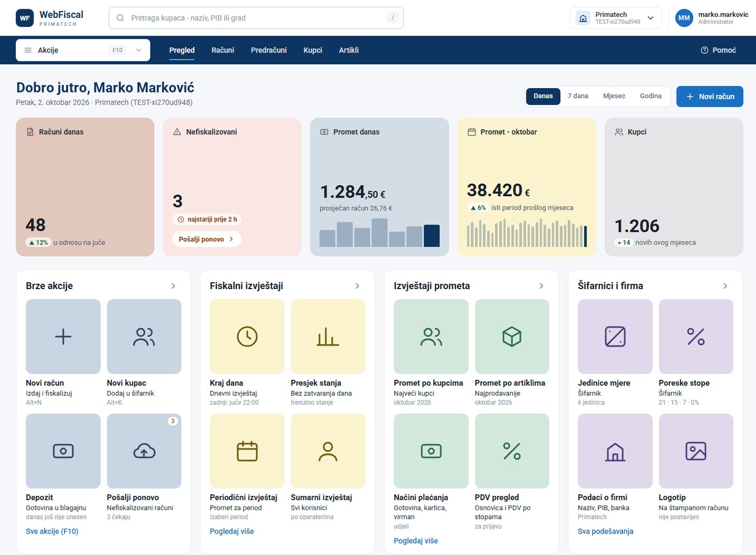756x555 pixels.
Task: Click Pošalji ponovo in Nefiskalizovani card
Action: (x=207, y=239)
